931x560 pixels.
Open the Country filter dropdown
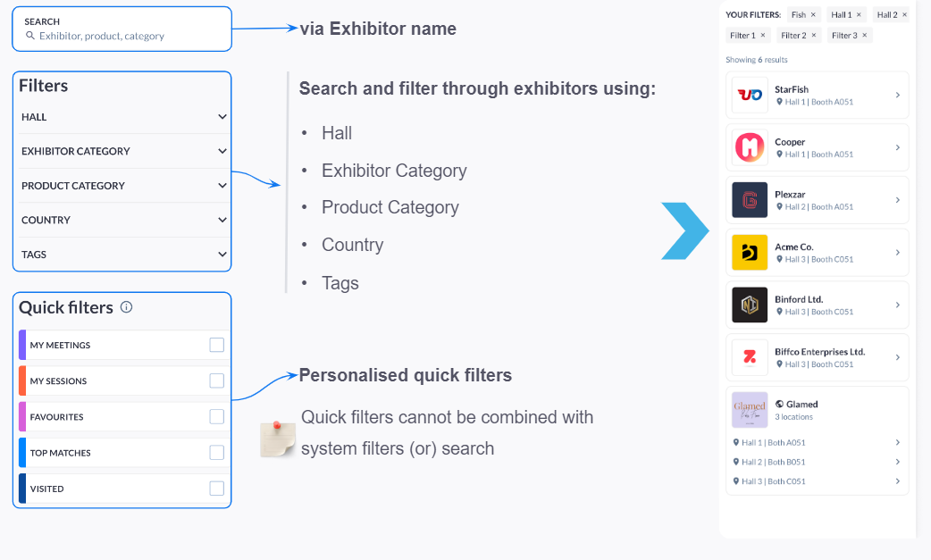point(123,220)
